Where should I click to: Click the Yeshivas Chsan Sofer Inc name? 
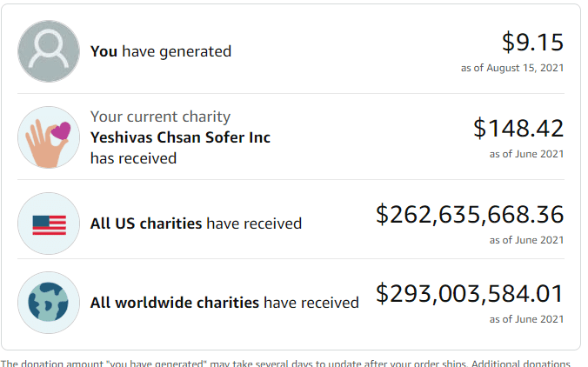point(180,137)
